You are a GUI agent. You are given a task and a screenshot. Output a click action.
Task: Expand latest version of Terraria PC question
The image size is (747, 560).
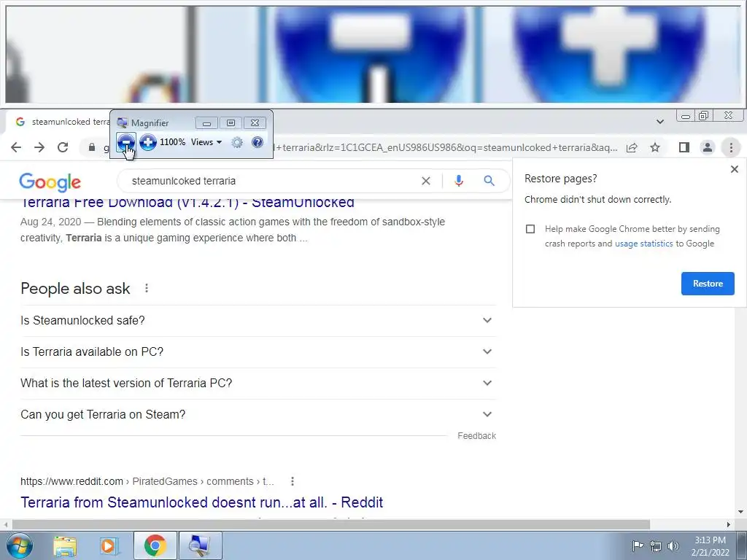point(258,384)
